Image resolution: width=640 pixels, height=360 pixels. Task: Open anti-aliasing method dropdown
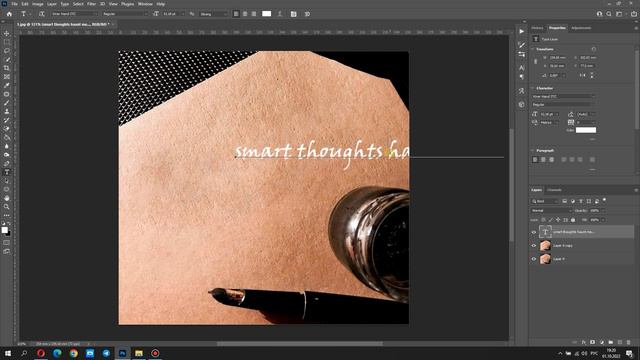click(x=213, y=14)
